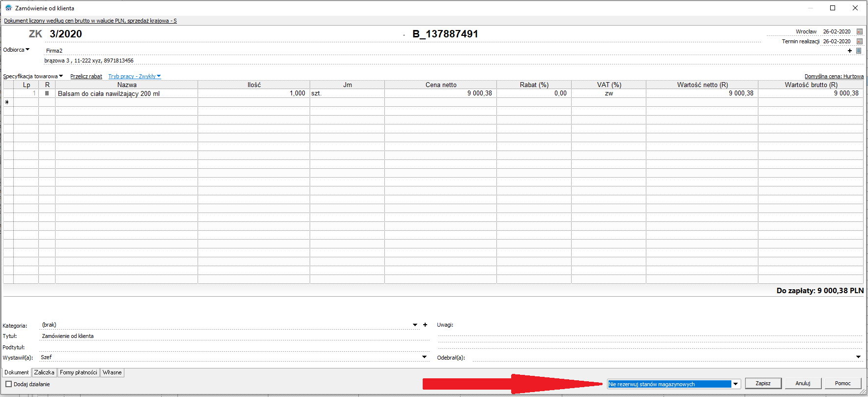The height and width of the screenshot is (397, 868).
Task: Click Pomoc button
Action: pyautogui.click(x=843, y=383)
